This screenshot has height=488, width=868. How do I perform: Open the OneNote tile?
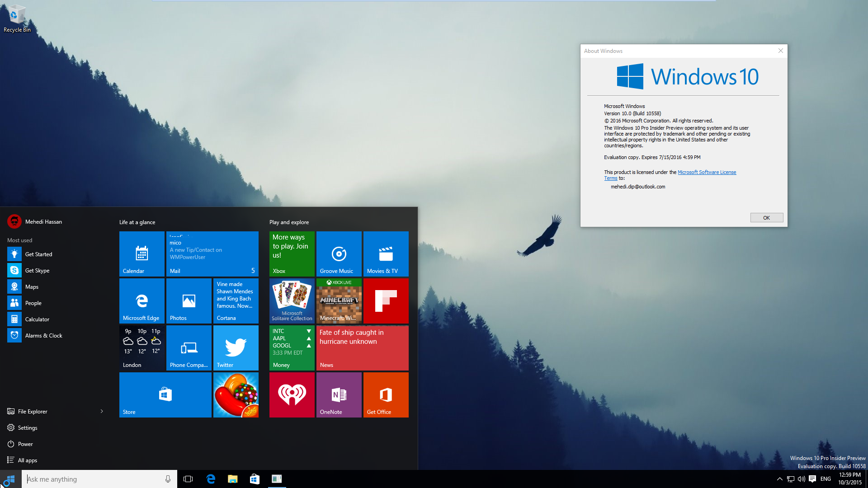pos(339,394)
